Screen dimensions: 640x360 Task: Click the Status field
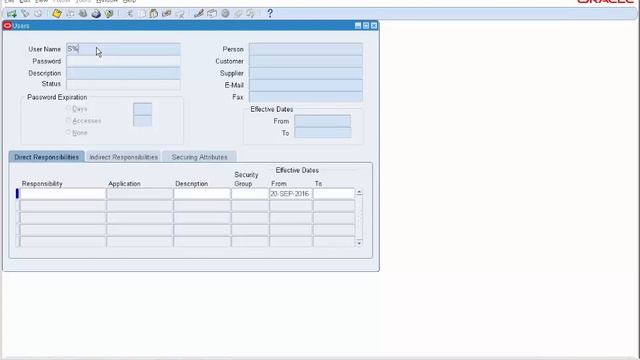(123, 84)
